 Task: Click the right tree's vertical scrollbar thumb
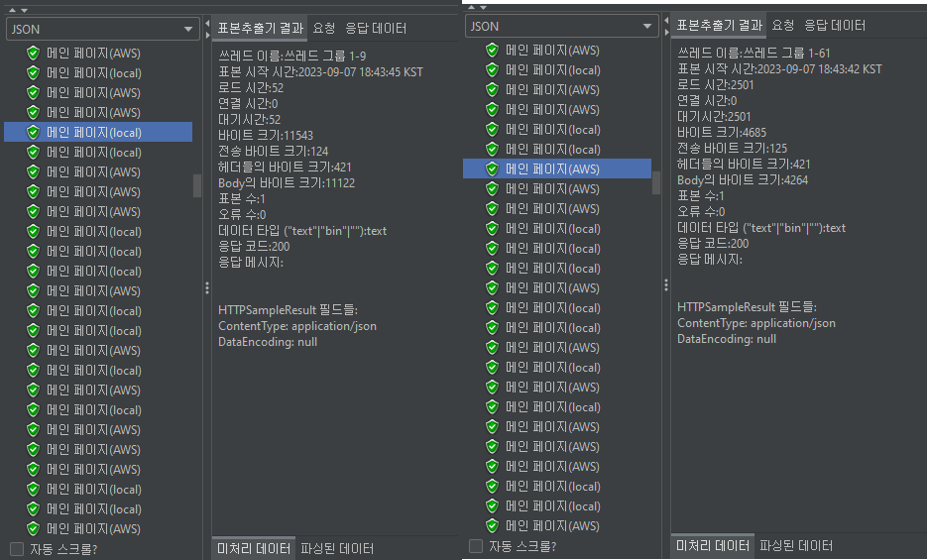(x=656, y=182)
